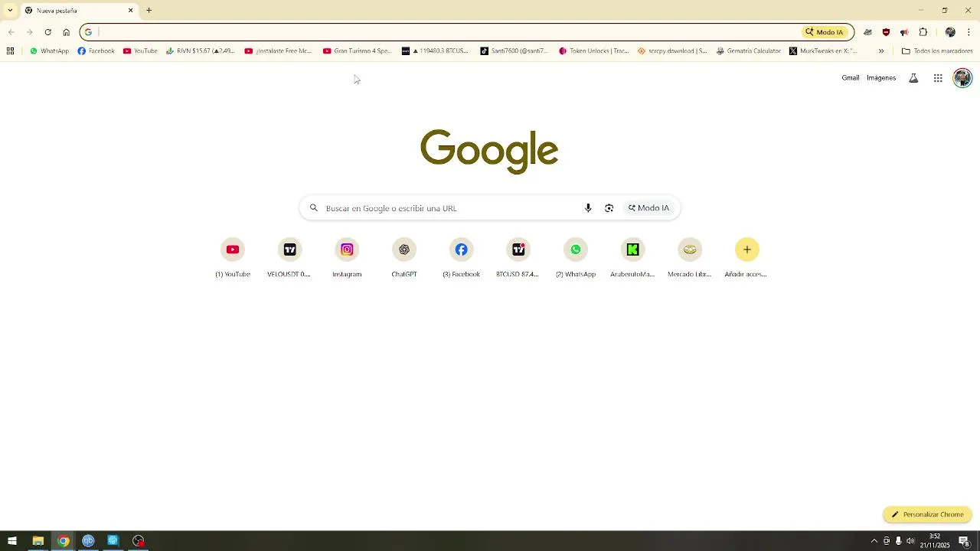Open the notification center icon

(x=964, y=541)
